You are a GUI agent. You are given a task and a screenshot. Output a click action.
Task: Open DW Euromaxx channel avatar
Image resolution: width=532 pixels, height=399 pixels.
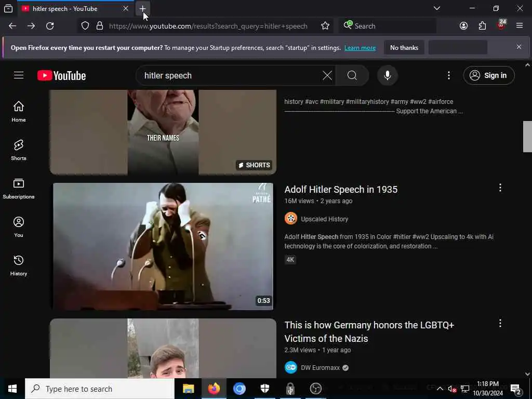click(291, 367)
